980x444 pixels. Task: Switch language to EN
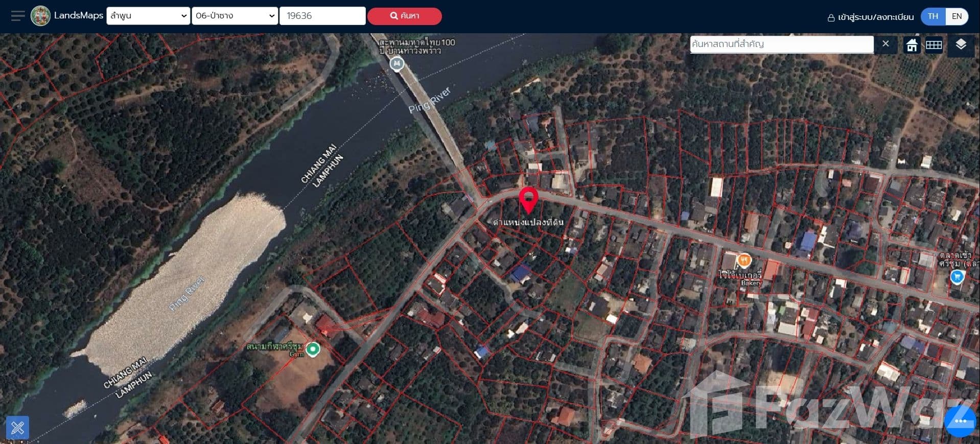coord(956,16)
